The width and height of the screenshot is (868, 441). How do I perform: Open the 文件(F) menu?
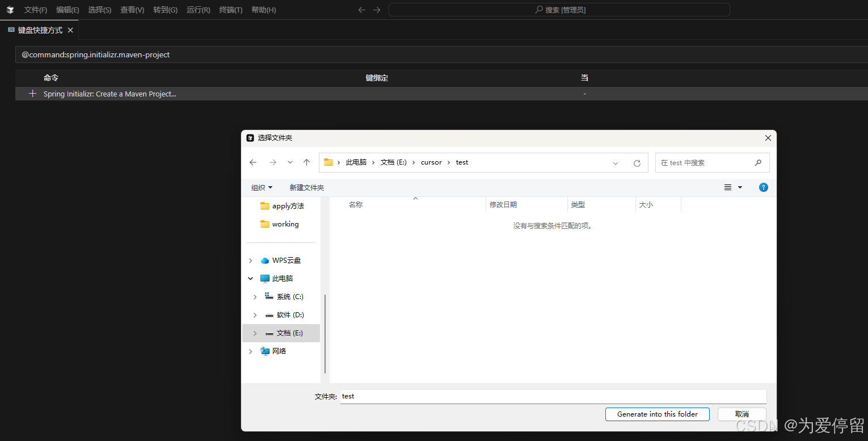click(36, 10)
